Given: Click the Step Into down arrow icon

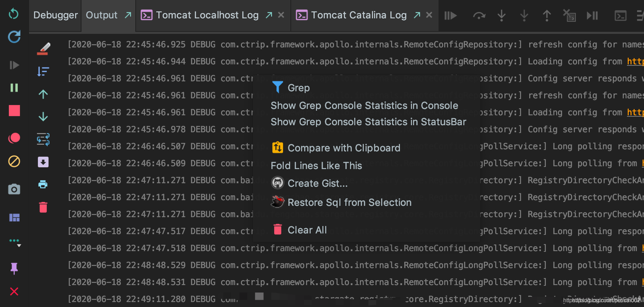Looking at the screenshot, I should tap(502, 16).
